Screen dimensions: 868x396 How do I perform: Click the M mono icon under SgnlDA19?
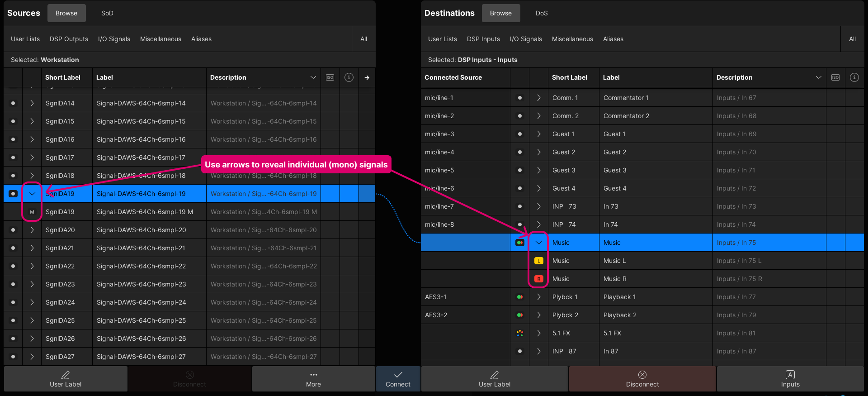tap(32, 212)
